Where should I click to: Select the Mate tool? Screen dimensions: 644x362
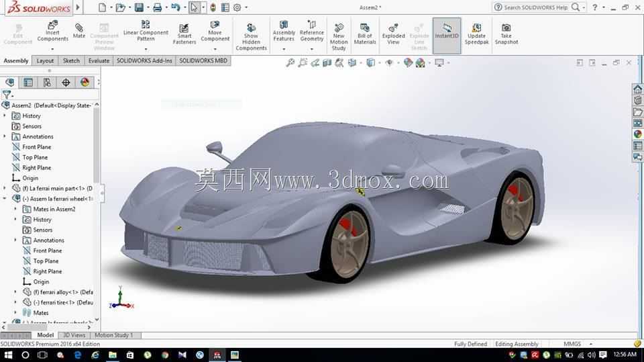point(79,31)
